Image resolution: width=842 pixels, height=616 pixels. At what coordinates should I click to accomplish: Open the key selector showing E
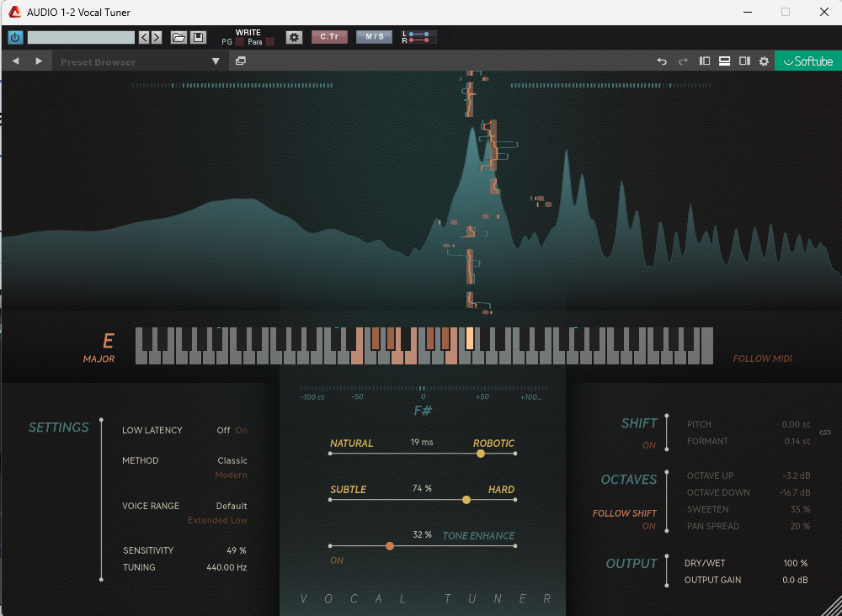(x=109, y=341)
